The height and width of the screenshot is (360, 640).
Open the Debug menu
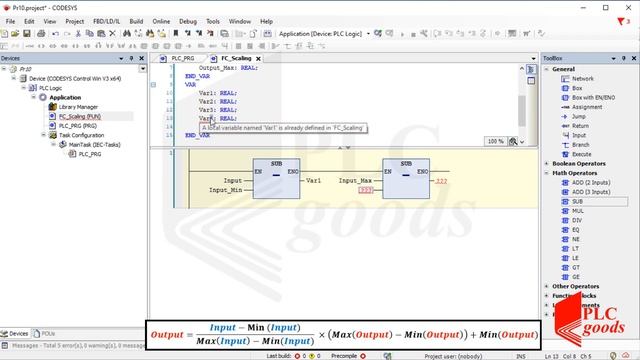[188, 21]
